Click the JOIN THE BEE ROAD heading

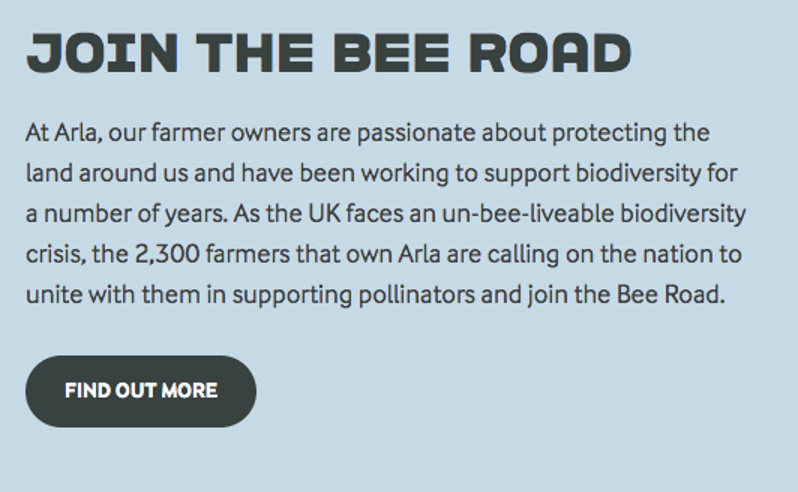[329, 53]
